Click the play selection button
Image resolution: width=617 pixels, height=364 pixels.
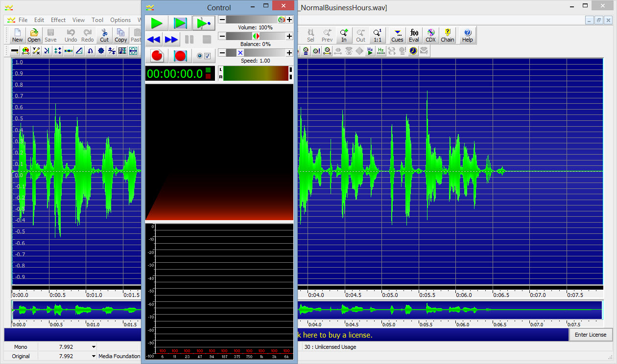click(x=180, y=23)
